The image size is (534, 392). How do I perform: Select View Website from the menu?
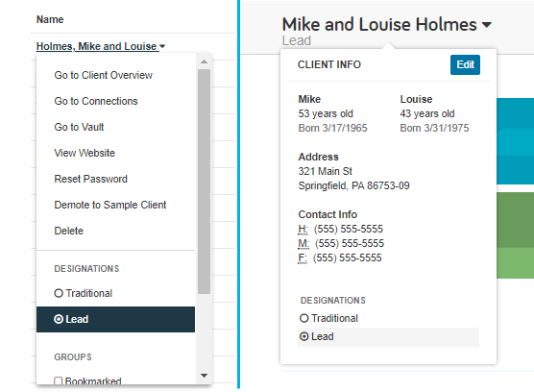[85, 153]
